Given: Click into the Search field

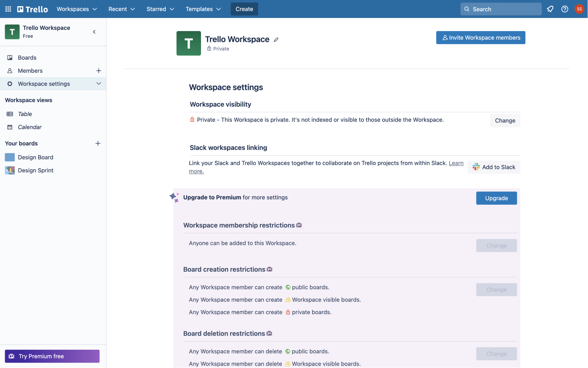Looking at the screenshot, I should tap(501, 9).
